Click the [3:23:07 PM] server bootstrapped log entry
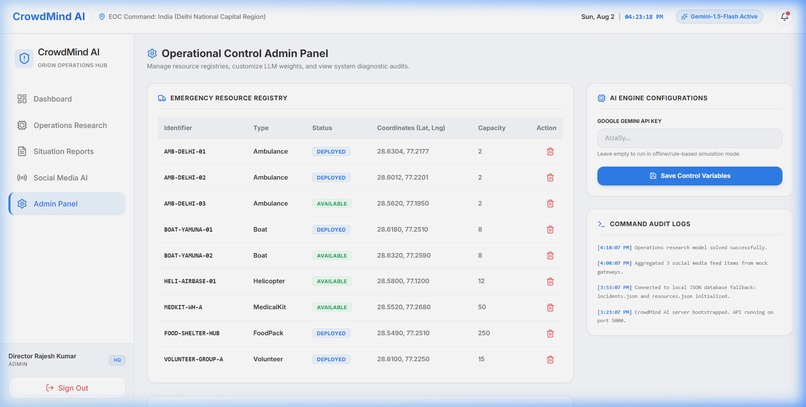 (685, 316)
